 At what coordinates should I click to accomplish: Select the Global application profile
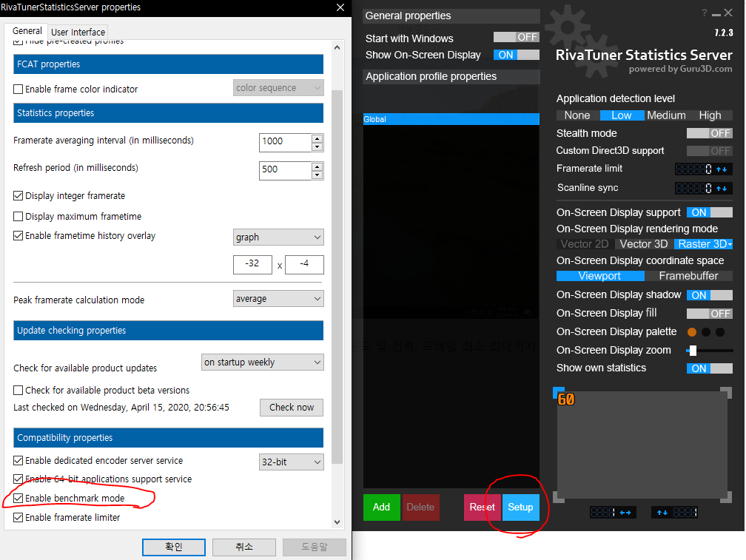(x=451, y=119)
